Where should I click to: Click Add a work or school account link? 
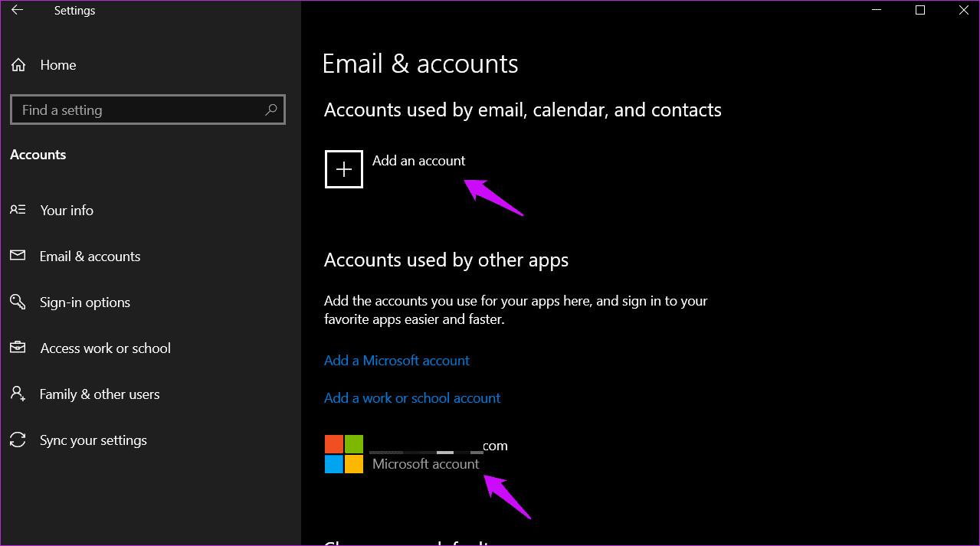[x=412, y=398]
